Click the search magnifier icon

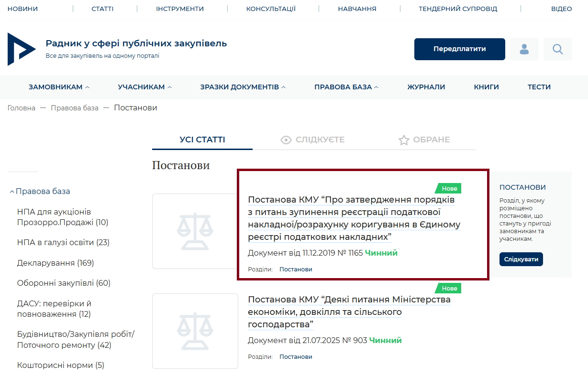coord(557,49)
